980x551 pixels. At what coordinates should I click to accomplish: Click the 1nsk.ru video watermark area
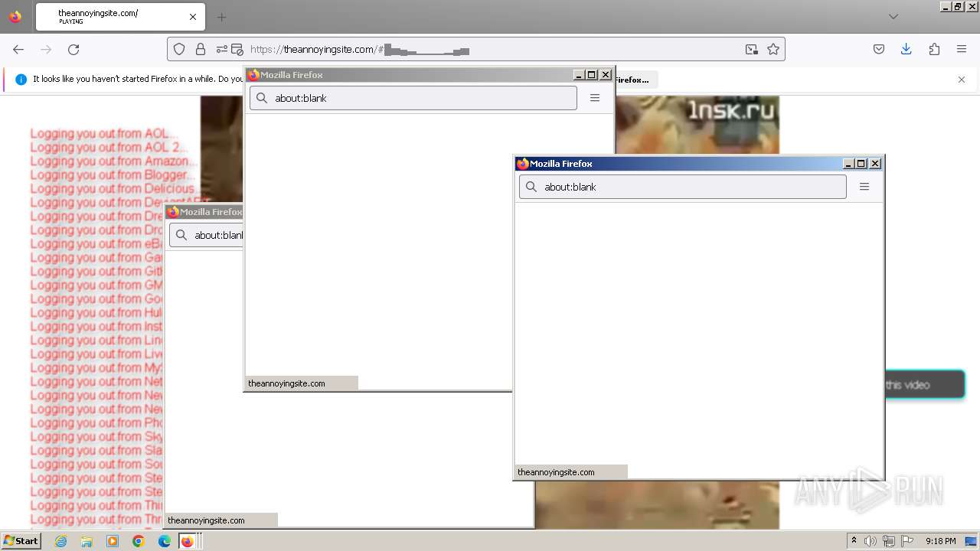tap(731, 112)
